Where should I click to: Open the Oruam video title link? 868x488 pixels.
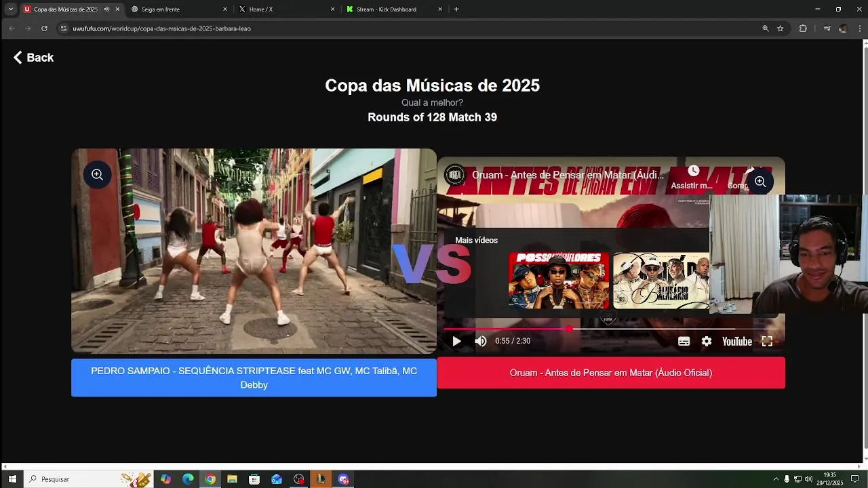[568, 175]
